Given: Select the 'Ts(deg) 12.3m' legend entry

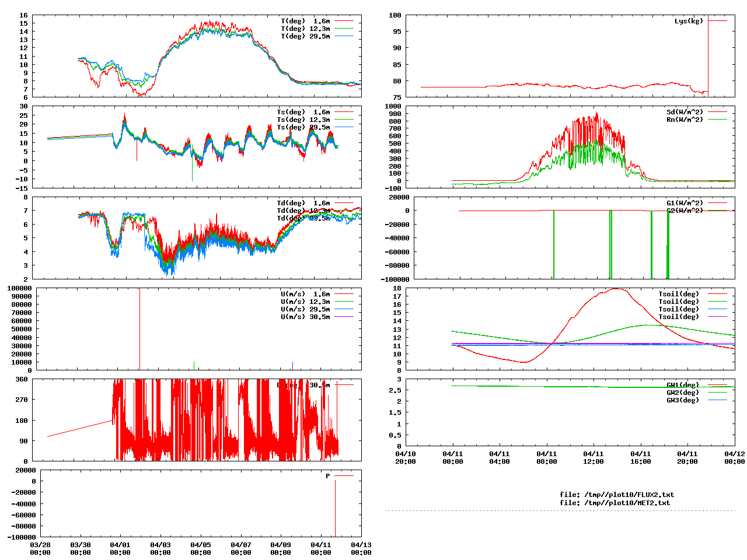Looking at the screenshot, I should point(303,120).
